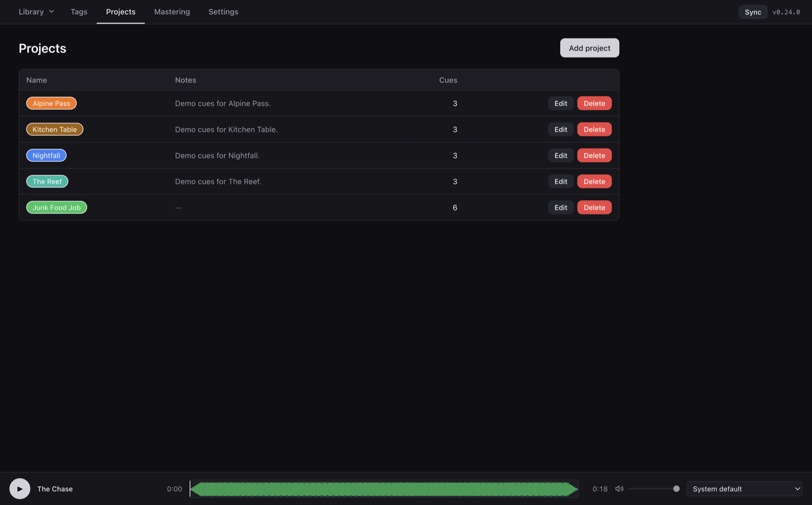Click the Sync button
The height and width of the screenshot is (505, 812).
coord(753,12)
